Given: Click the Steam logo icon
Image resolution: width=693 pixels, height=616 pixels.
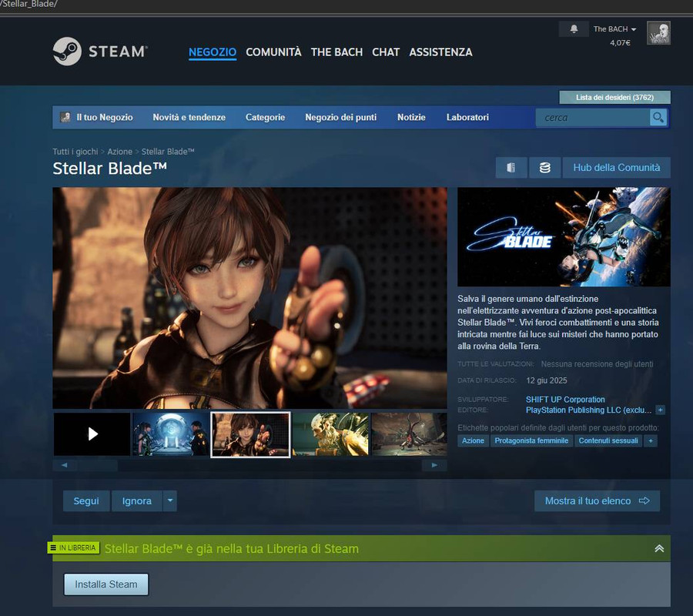Looking at the screenshot, I should [67, 52].
